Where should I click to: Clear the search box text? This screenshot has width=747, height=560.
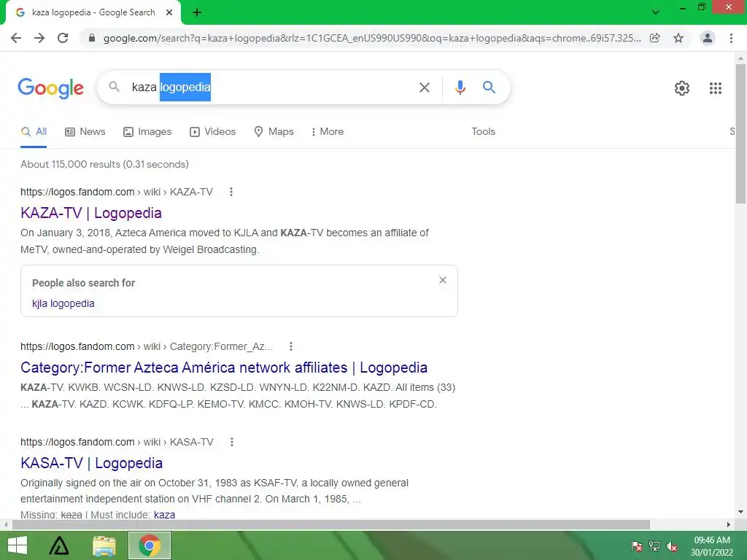tap(424, 87)
